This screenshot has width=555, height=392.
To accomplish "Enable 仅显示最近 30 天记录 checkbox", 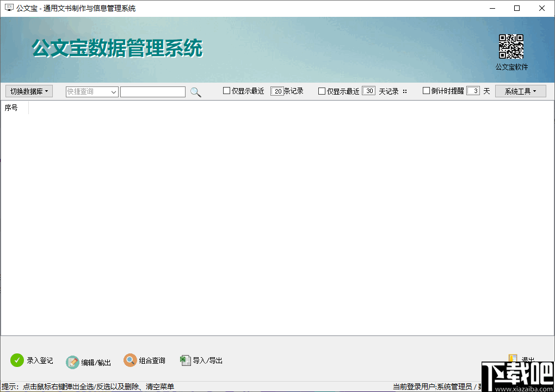I will pos(322,91).
